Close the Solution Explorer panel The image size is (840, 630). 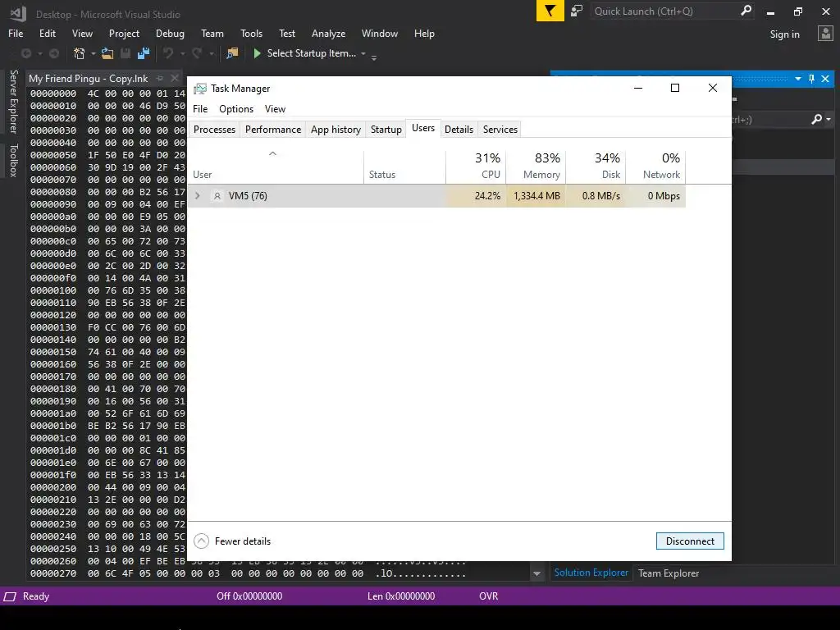pyautogui.click(x=825, y=79)
